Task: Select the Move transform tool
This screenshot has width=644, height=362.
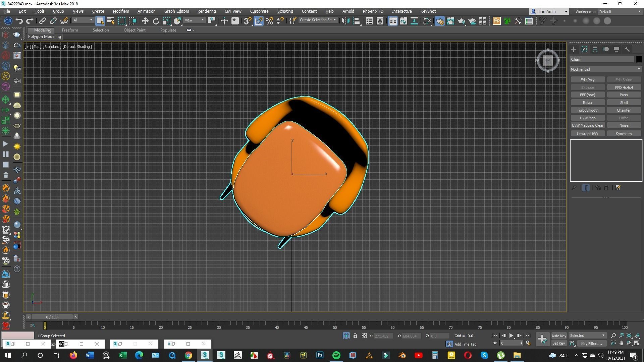Action: (145, 21)
